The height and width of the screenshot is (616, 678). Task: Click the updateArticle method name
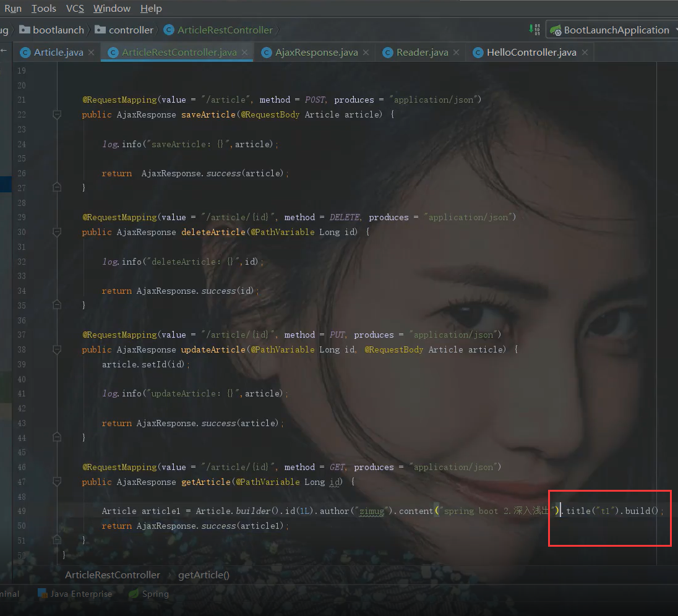(213, 349)
